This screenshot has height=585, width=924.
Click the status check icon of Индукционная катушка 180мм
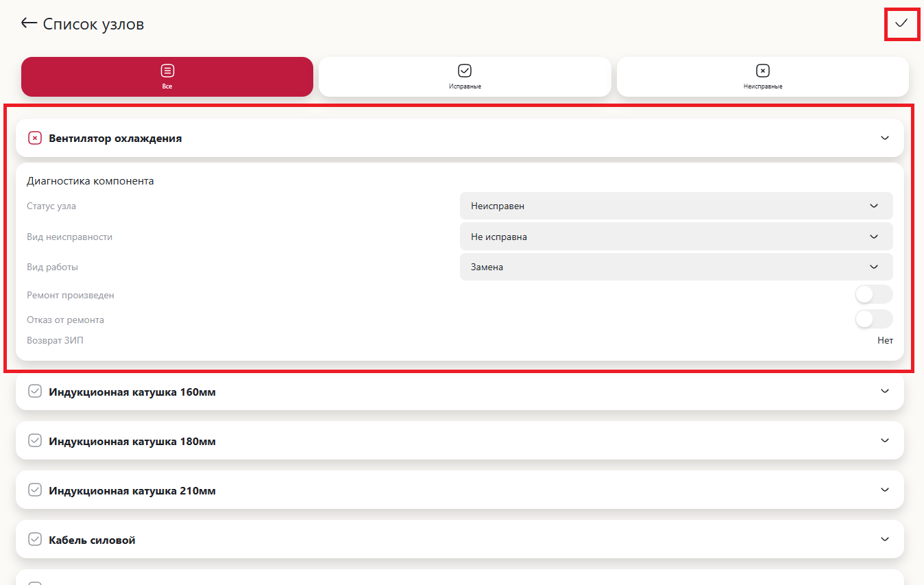(x=35, y=440)
